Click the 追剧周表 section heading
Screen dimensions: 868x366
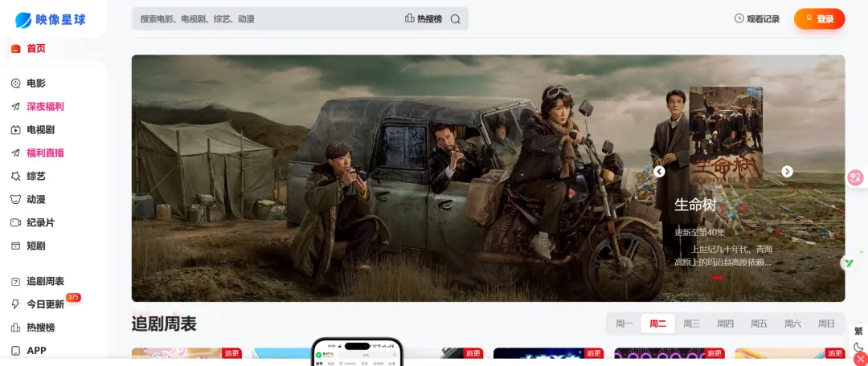pyautogui.click(x=164, y=324)
